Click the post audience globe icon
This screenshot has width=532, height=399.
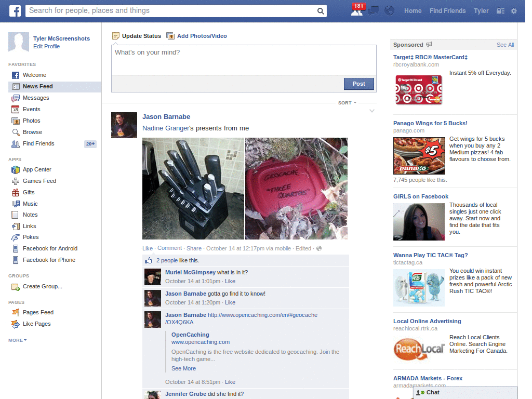click(x=319, y=249)
